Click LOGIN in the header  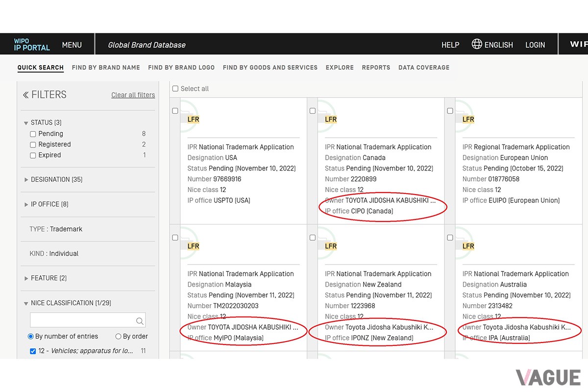click(x=535, y=45)
